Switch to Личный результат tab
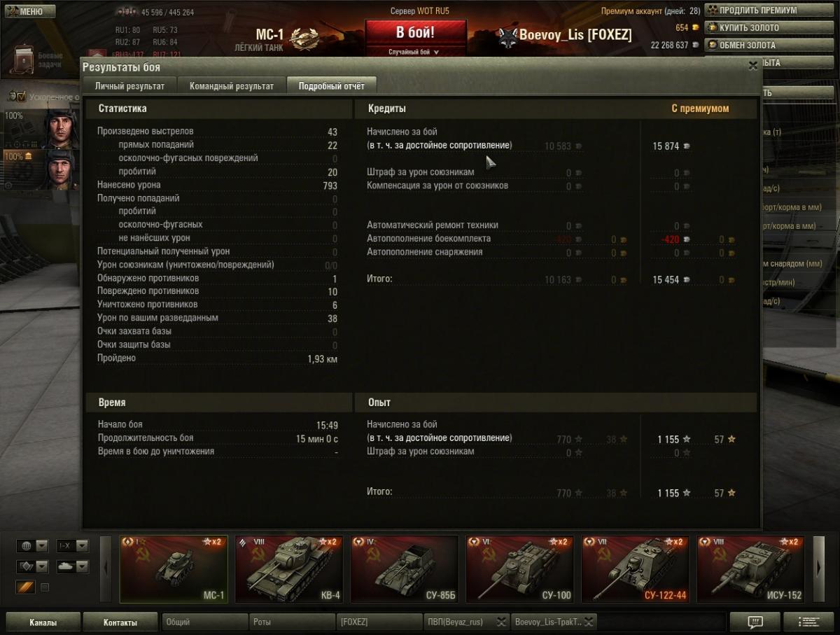This screenshot has width=840, height=635. [x=129, y=86]
